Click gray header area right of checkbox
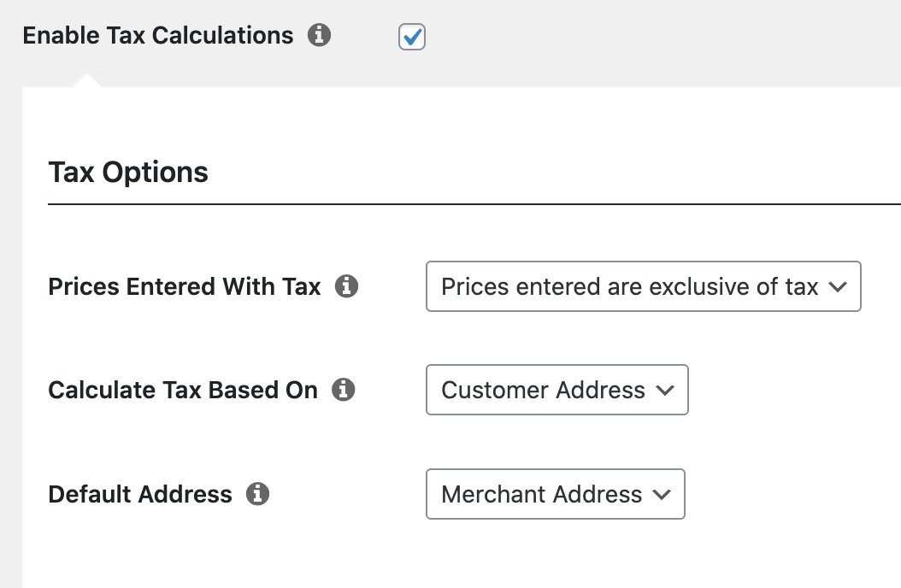The image size is (901, 588). pos(661,37)
